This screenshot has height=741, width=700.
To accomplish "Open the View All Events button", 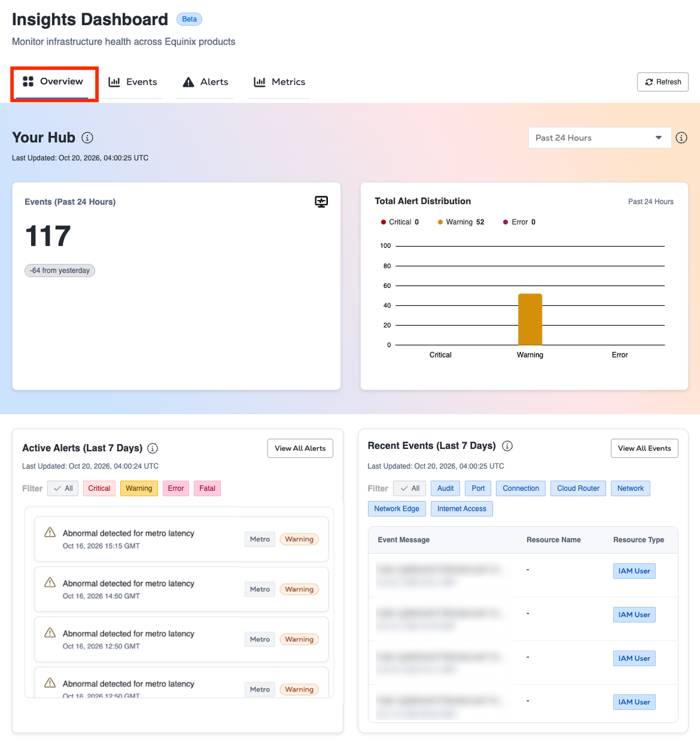I will (x=644, y=448).
